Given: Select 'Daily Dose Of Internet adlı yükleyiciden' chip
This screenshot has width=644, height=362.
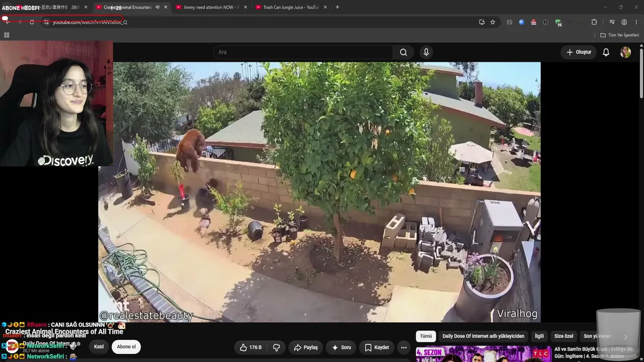Looking at the screenshot, I should coord(483,336).
